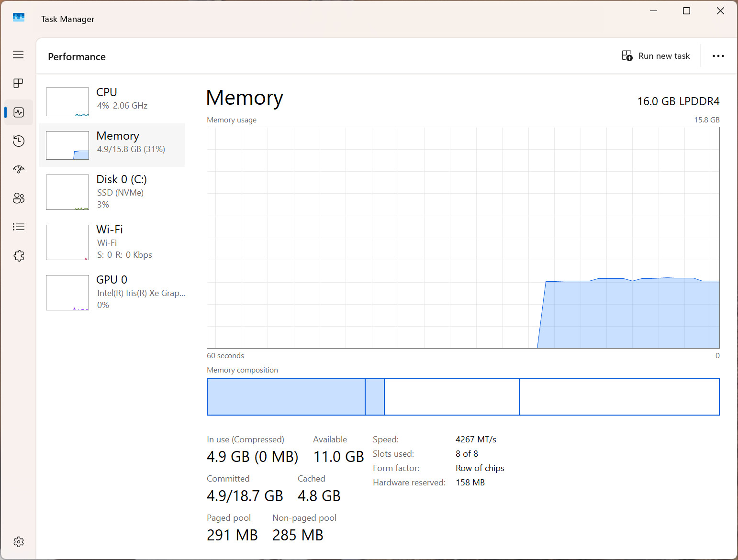Image resolution: width=738 pixels, height=560 pixels.
Task: Click the Memory usage graph area
Action: click(463, 238)
